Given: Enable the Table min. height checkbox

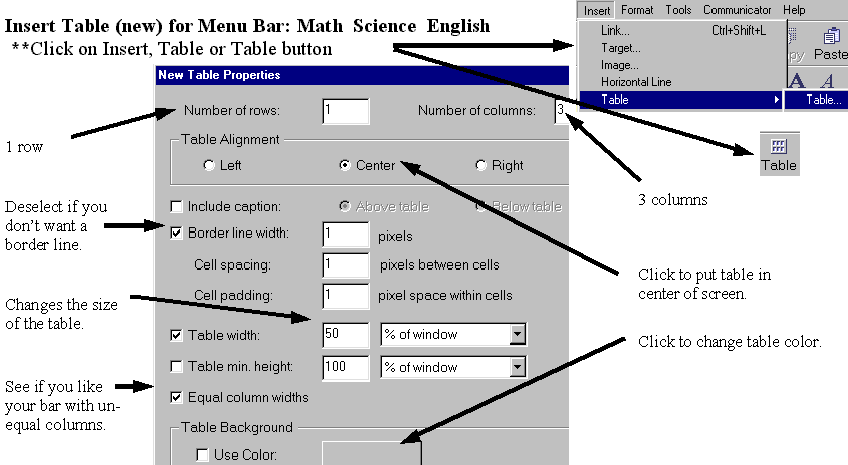Looking at the screenshot, I should pyautogui.click(x=177, y=367).
